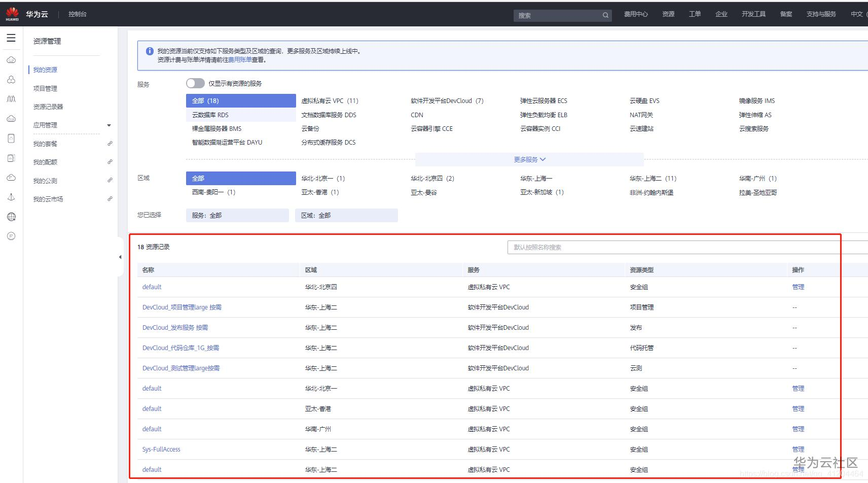
Task: Click the cloud icon with letter P
Action: 11,178
